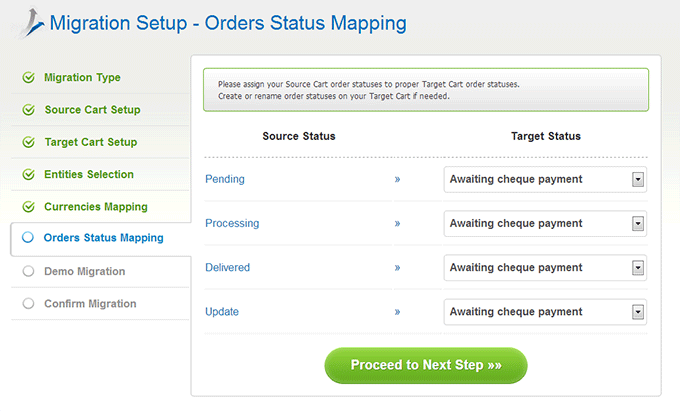
Task: Open the Confirm Migration step
Action: (90, 303)
